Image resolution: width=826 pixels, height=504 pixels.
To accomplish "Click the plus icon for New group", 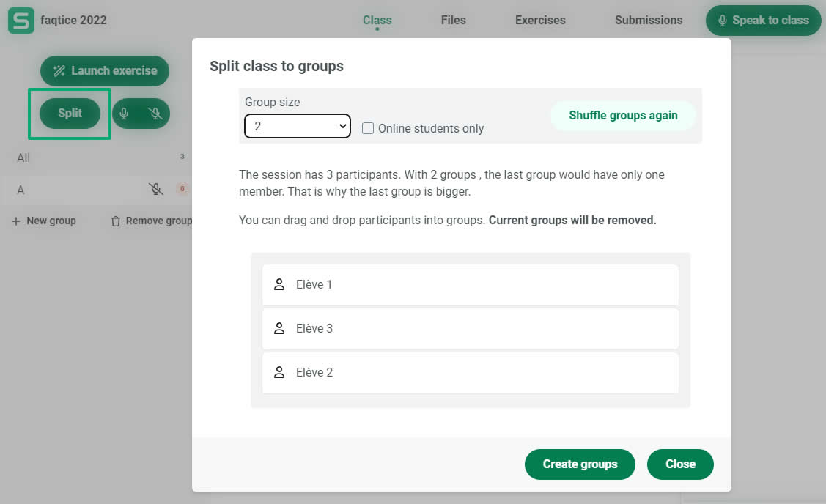I will tap(16, 220).
